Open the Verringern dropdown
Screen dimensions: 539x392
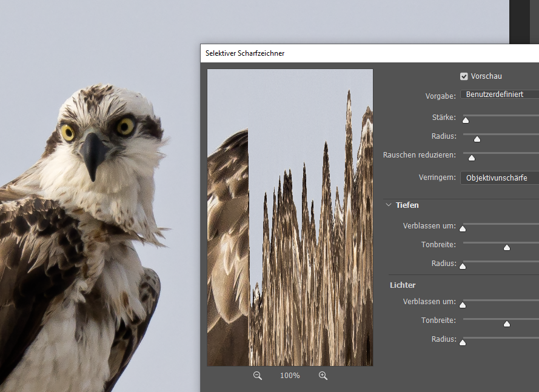pyautogui.click(x=500, y=178)
